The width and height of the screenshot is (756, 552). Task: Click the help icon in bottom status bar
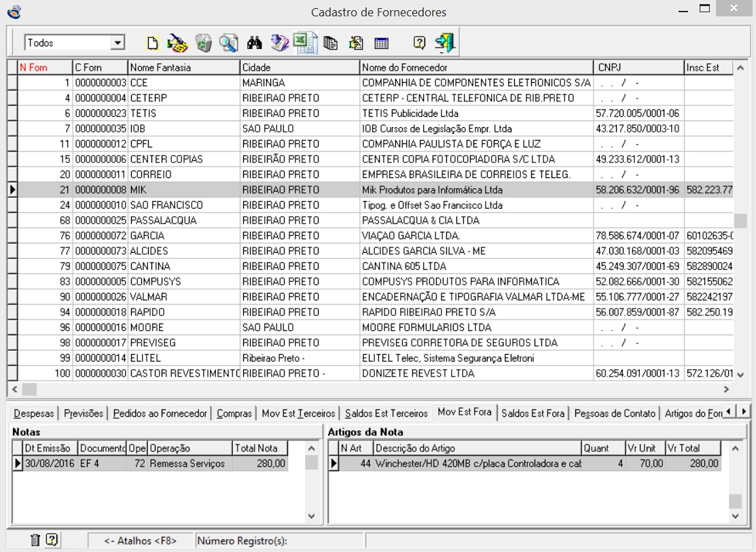click(x=52, y=540)
